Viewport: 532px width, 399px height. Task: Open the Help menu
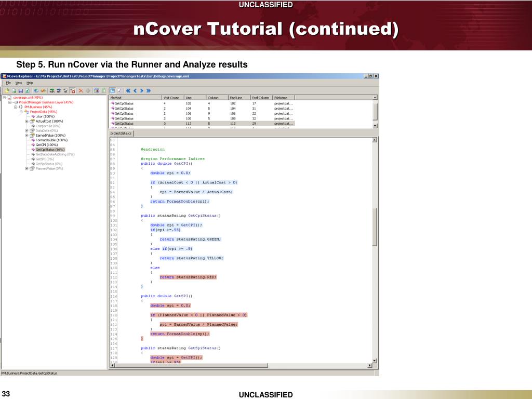point(30,83)
